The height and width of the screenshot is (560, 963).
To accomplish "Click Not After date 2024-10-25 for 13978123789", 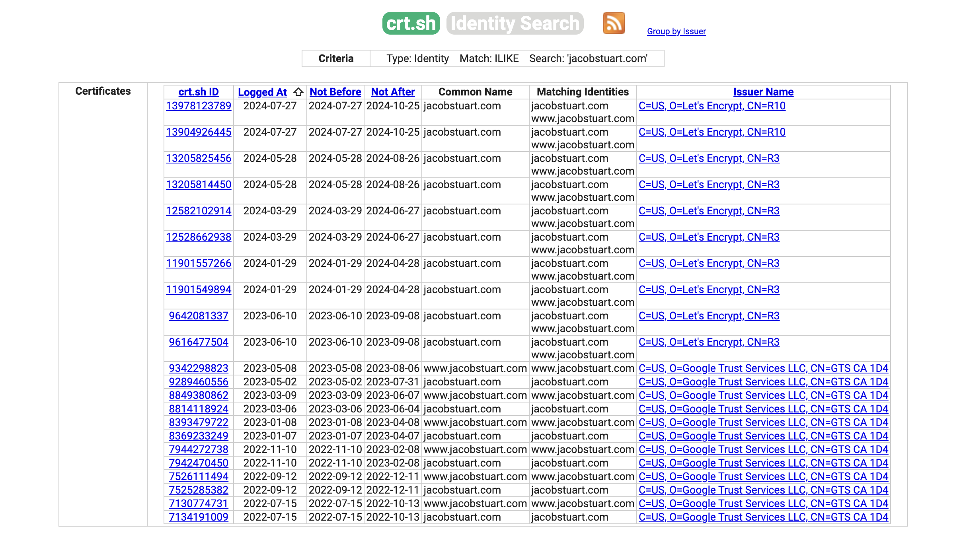I will click(x=393, y=106).
